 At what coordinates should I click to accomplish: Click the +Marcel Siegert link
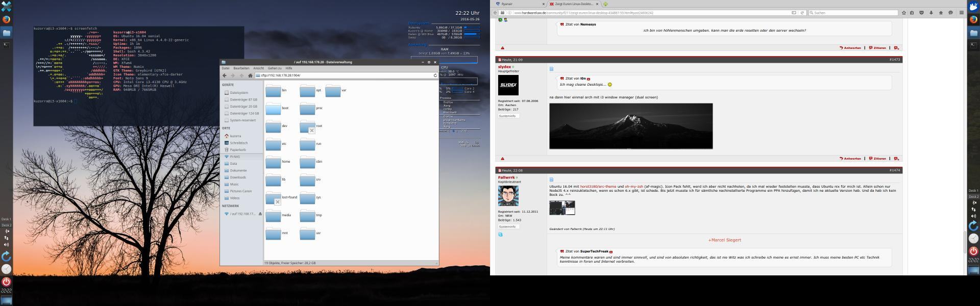(724, 240)
